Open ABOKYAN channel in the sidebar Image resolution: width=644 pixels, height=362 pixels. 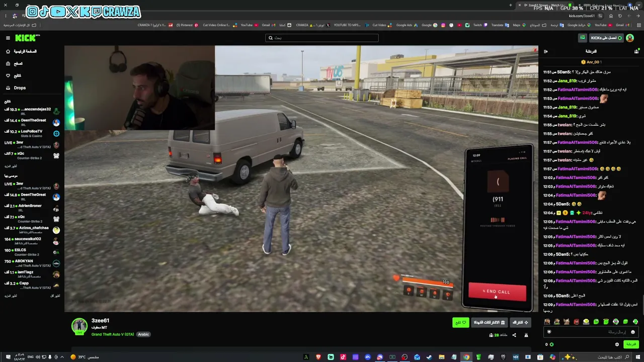coord(31,263)
